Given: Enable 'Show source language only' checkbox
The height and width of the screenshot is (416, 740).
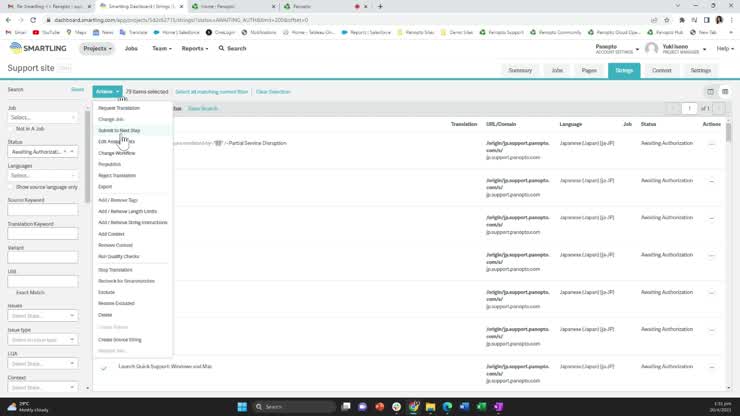Looking at the screenshot, I should coord(11,187).
